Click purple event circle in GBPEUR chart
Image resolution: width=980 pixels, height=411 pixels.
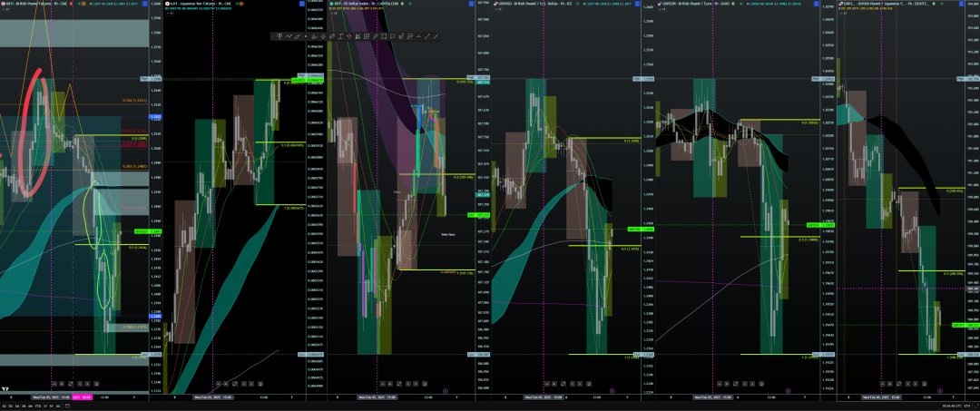tap(789, 390)
